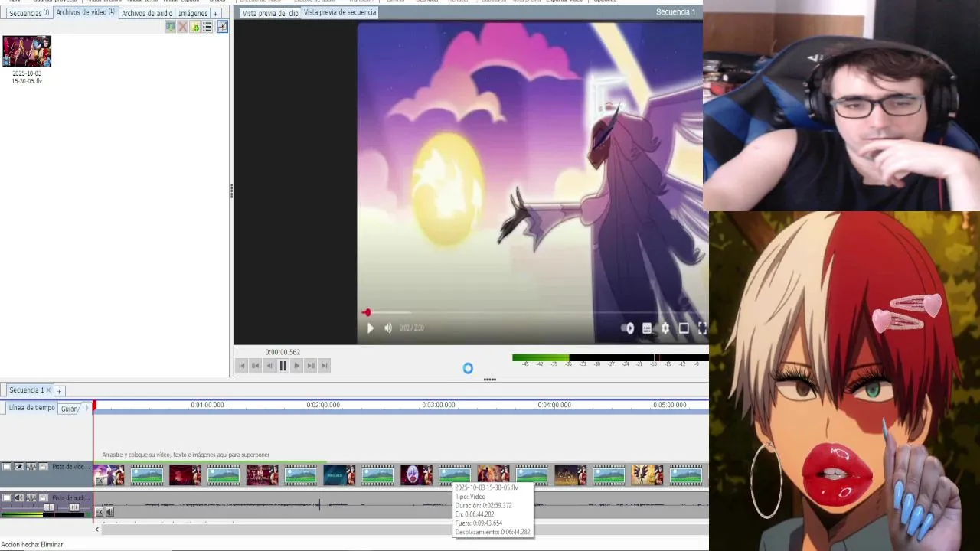Click the speaker icon inside the previewed video
The width and height of the screenshot is (980, 551).
388,328
